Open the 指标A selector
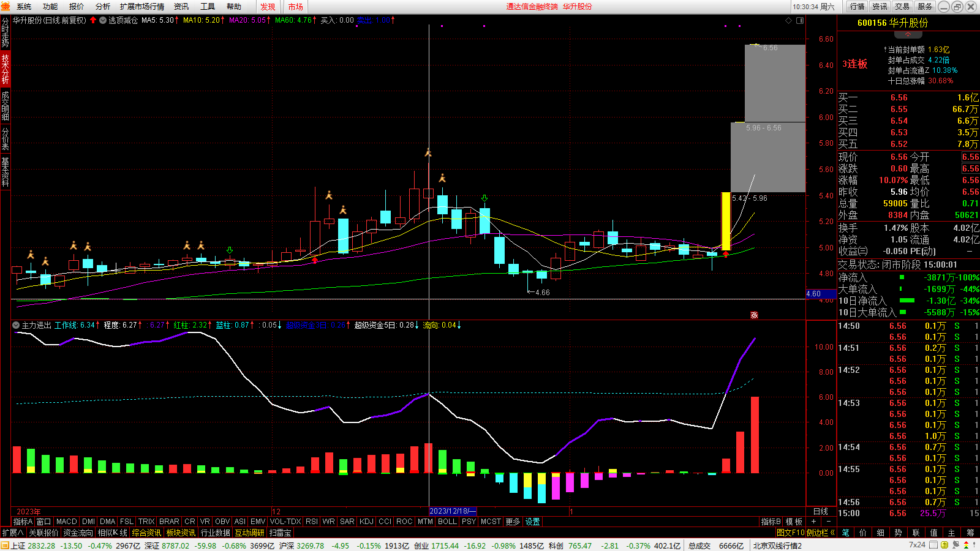This screenshot has width=980, height=551. [x=23, y=522]
